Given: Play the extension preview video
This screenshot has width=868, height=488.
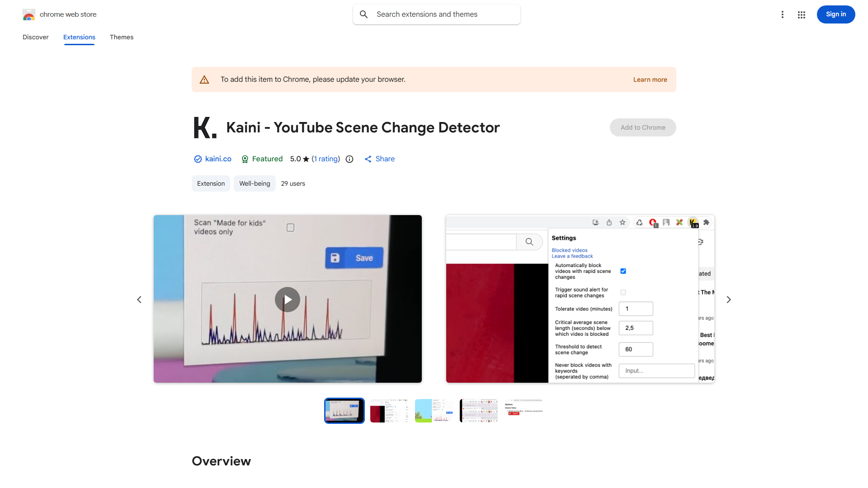Looking at the screenshot, I should point(288,300).
